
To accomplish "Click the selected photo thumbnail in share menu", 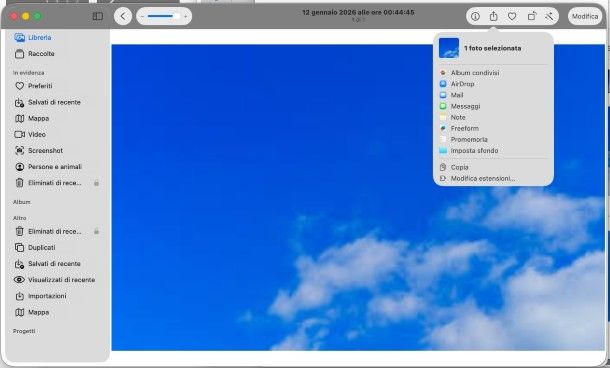I will [x=449, y=48].
